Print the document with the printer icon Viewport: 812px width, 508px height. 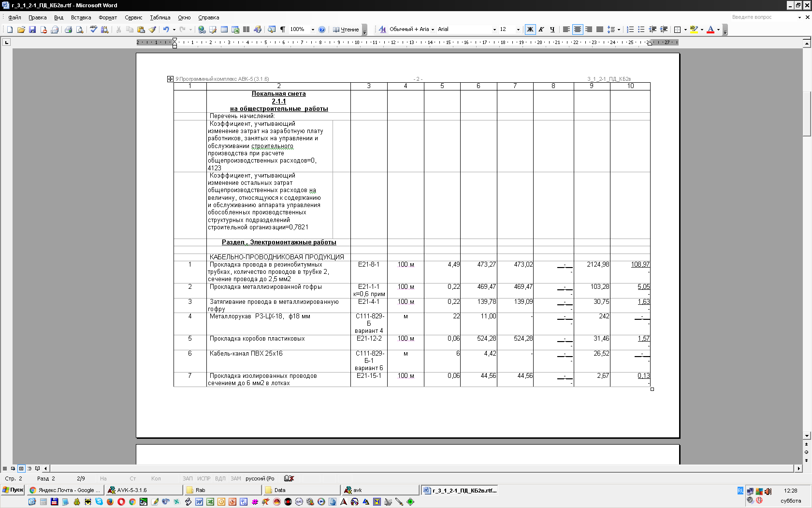(68, 30)
